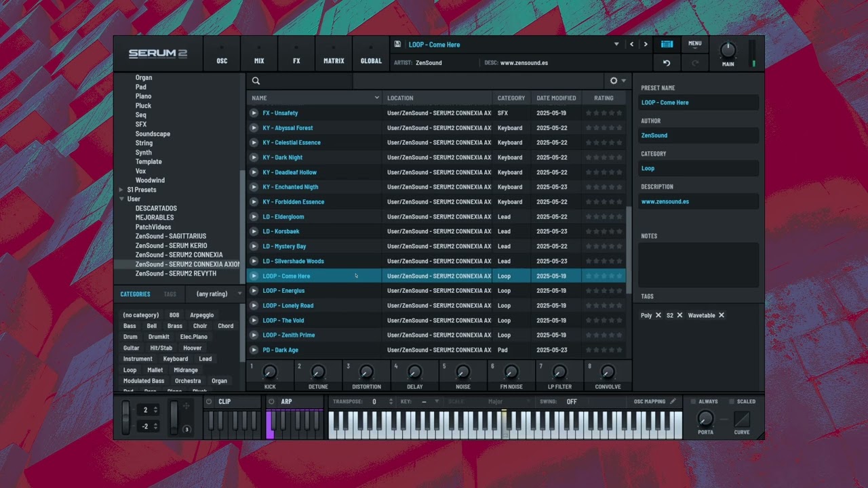
Task: Switch to the FX tab
Action: (x=296, y=54)
